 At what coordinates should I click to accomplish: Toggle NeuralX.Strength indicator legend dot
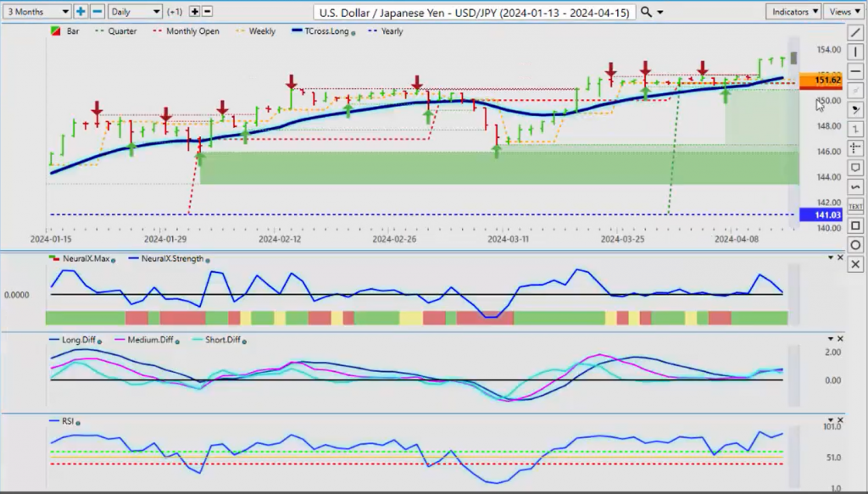208,259
